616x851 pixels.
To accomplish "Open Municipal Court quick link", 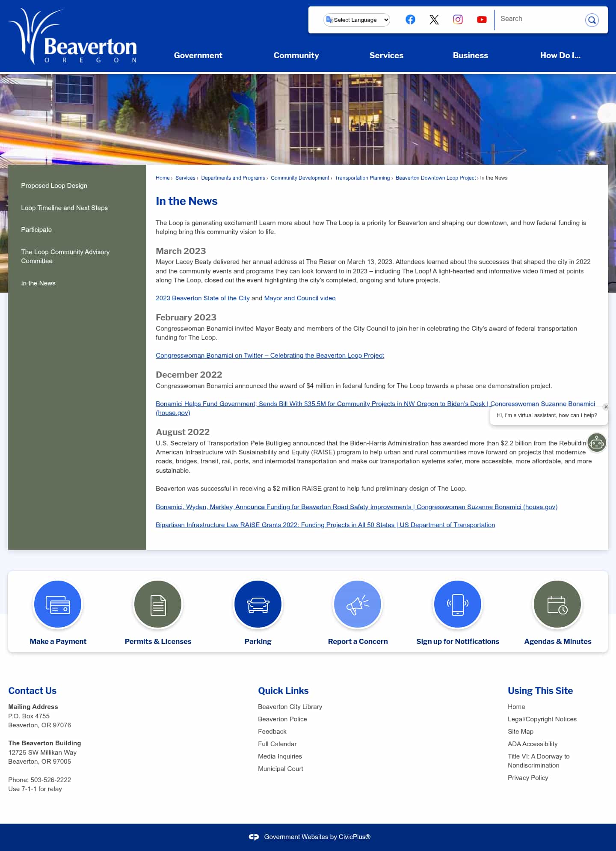I will point(280,769).
